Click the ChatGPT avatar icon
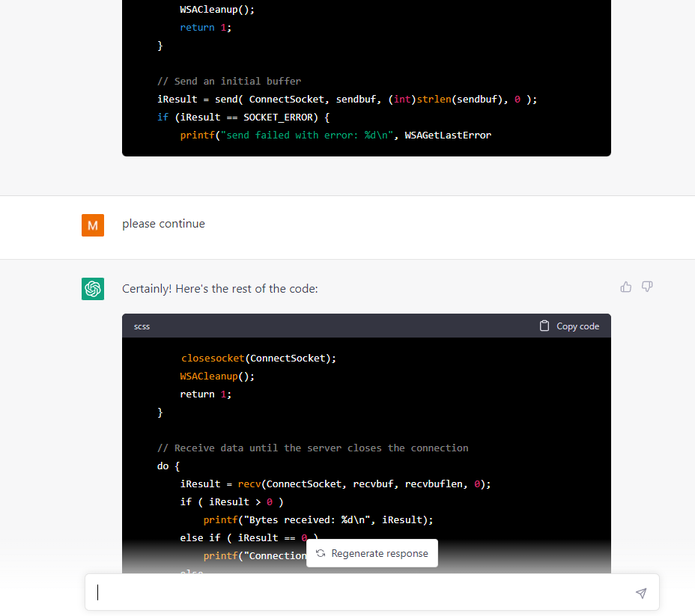695x616 pixels. (x=93, y=289)
